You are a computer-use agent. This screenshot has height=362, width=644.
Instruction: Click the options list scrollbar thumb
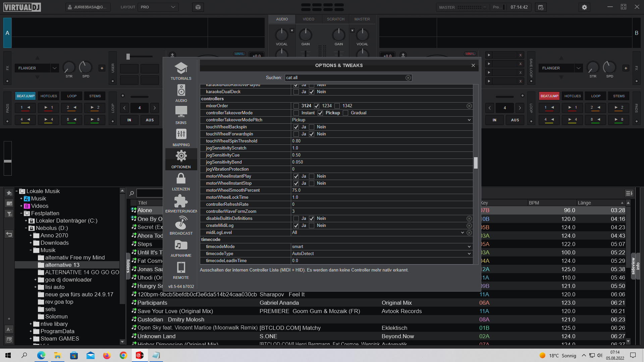[476, 163]
